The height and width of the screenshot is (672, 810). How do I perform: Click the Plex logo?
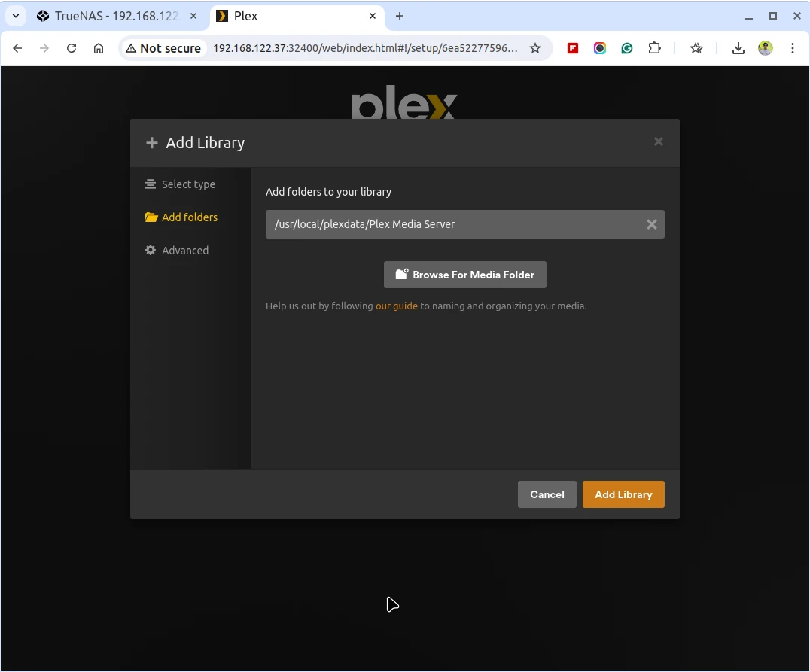[x=403, y=102]
